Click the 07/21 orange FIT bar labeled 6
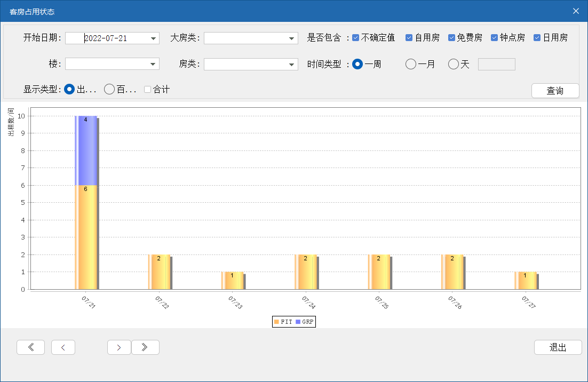Image resolution: width=588 pixels, height=382 pixels. click(x=86, y=237)
